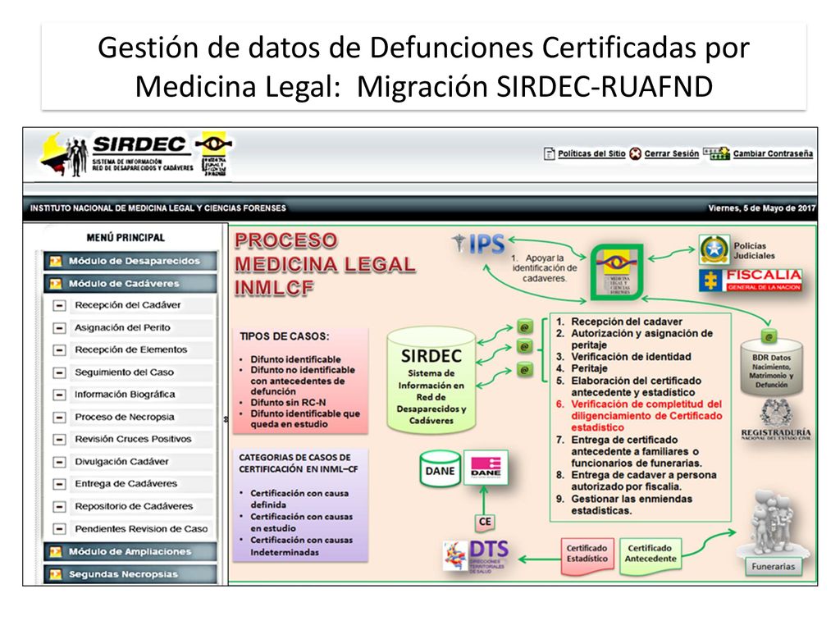840x630 pixels.
Task: Click the Políticas del Sitio document icon
Action: point(549,153)
